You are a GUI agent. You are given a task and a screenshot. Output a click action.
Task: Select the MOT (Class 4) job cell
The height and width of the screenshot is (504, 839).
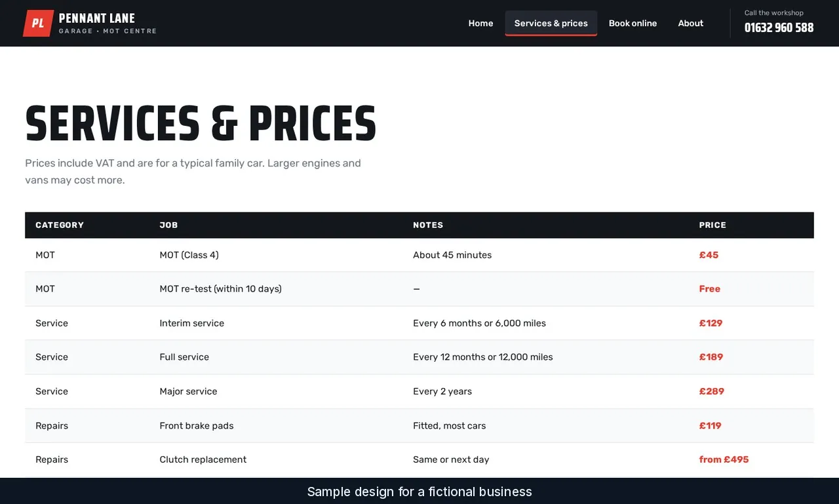189,255
